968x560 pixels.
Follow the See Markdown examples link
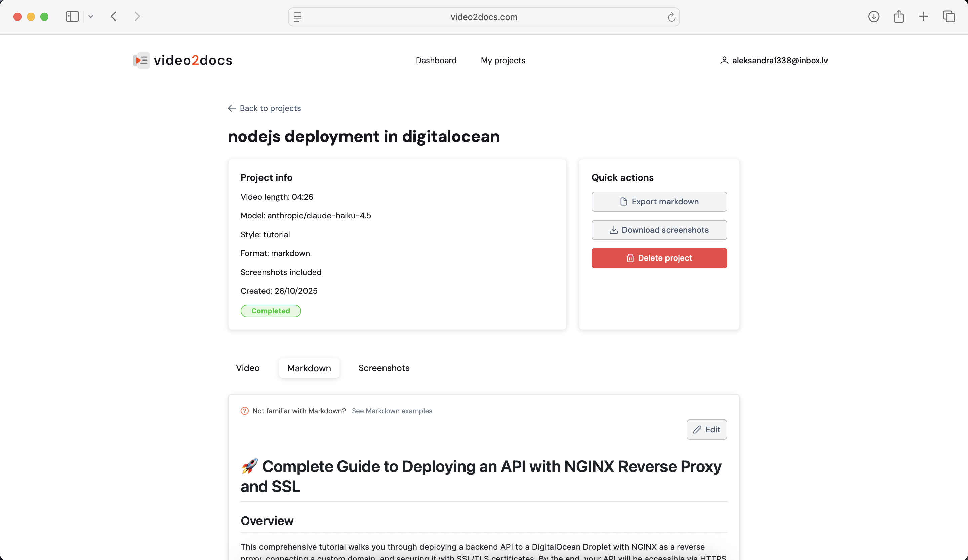(392, 411)
